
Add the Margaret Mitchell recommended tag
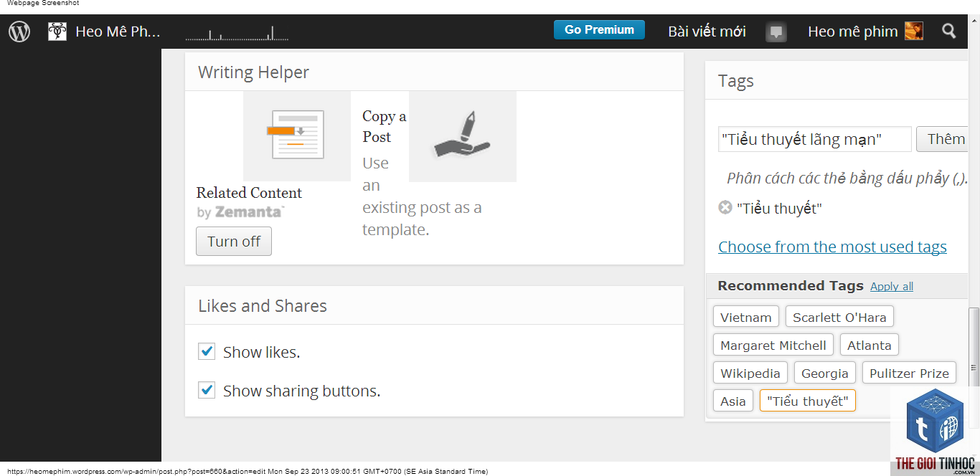click(773, 346)
